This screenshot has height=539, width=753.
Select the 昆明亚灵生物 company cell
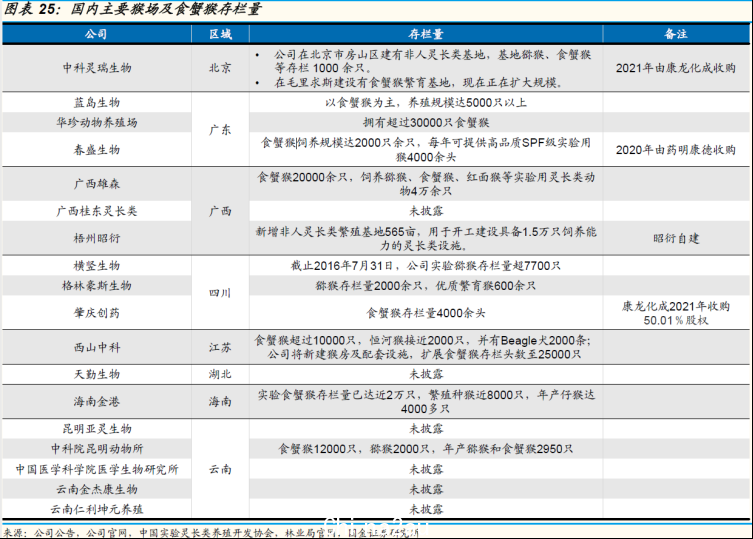[97, 429]
